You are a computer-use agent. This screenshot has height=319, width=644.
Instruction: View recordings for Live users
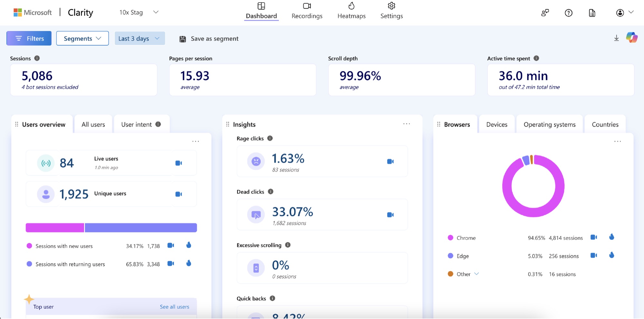tap(179, 163)
